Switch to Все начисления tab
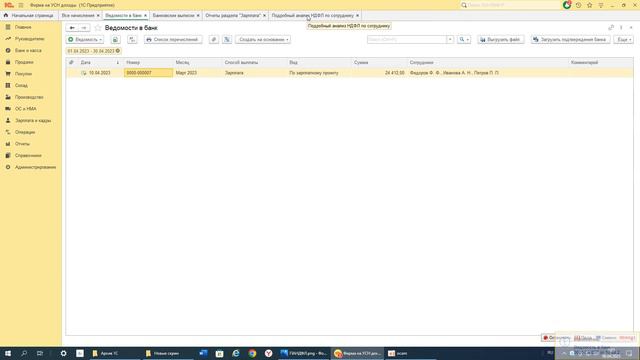Image resolution: width=640 pixels, height=360 pixels. 78,15
